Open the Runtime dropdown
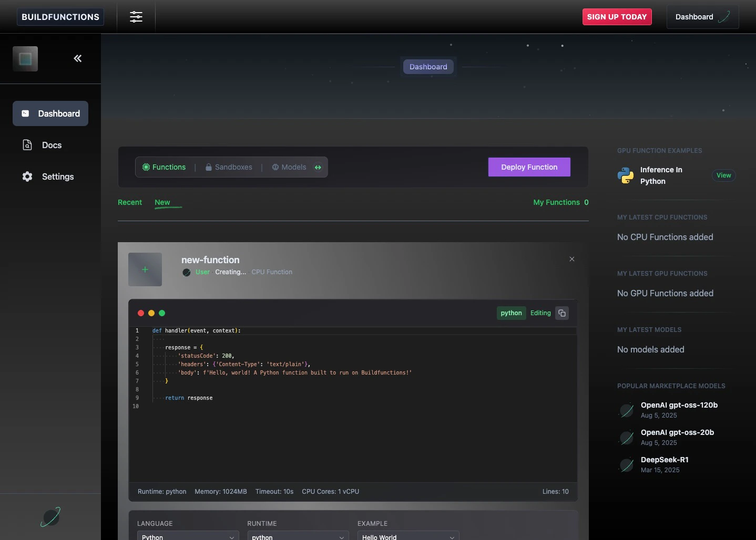The height and width of the screenshot is (540, 756). (x=297, y=536)
